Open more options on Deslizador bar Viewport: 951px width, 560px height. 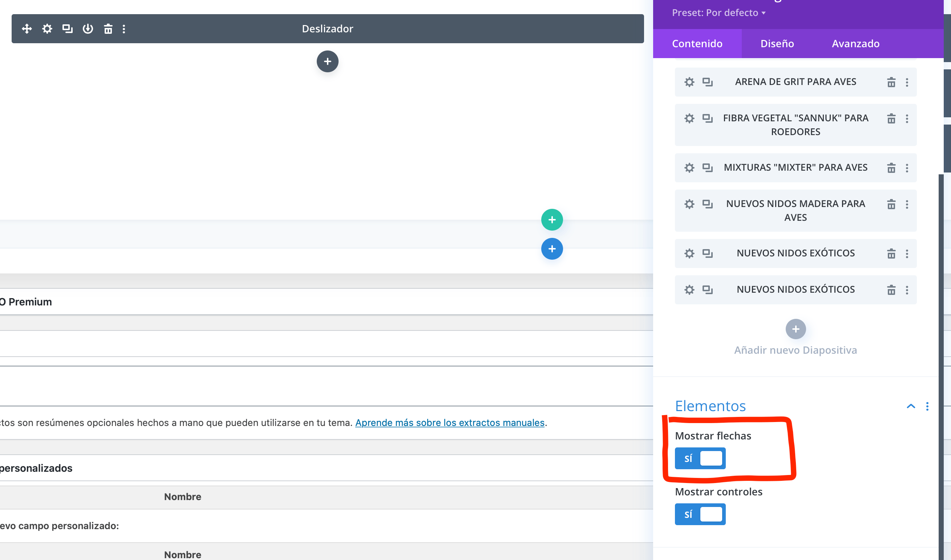(x=124, y=29)
